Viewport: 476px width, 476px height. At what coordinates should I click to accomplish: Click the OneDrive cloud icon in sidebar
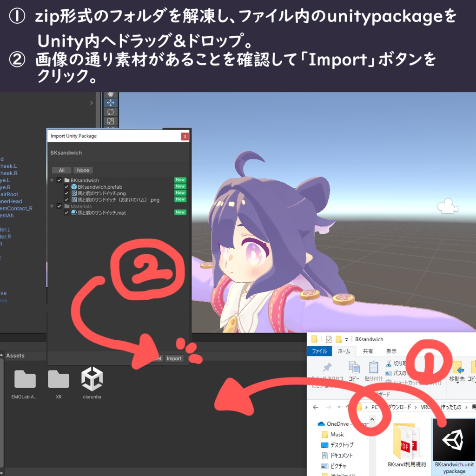pyautogui.click(x=321, y=424)
